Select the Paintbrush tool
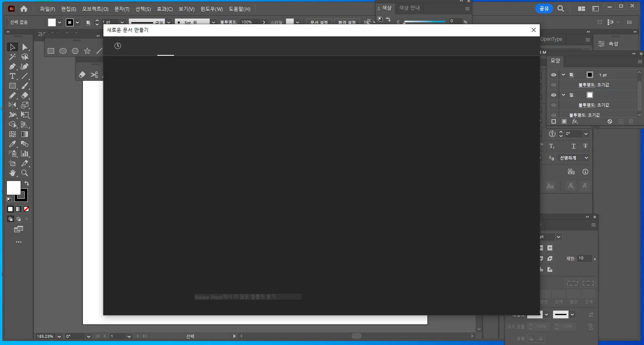The image size is (644, 345). pos(25,86)
